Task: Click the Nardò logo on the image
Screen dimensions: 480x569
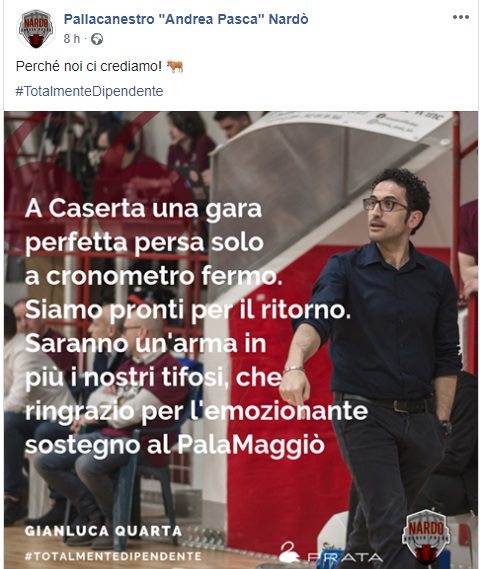Action: [426, 537]
